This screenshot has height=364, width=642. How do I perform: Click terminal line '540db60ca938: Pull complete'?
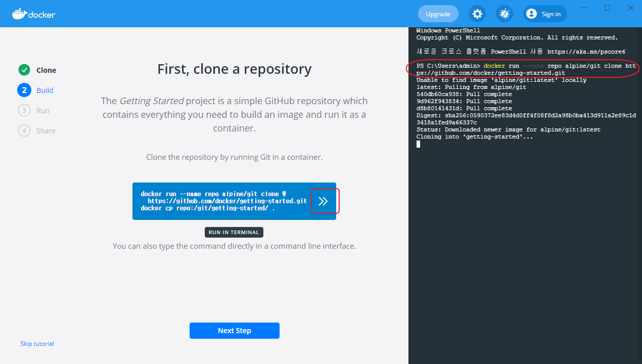(x=464, y=95)
